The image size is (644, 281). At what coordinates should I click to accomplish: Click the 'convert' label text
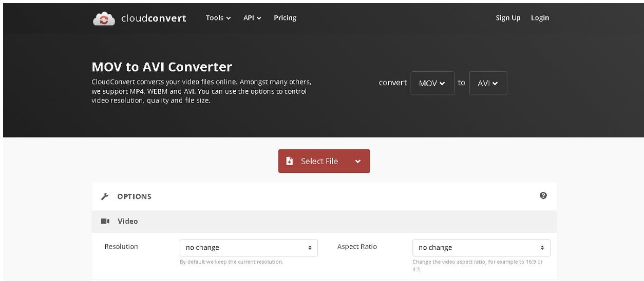tap(393, 83)
